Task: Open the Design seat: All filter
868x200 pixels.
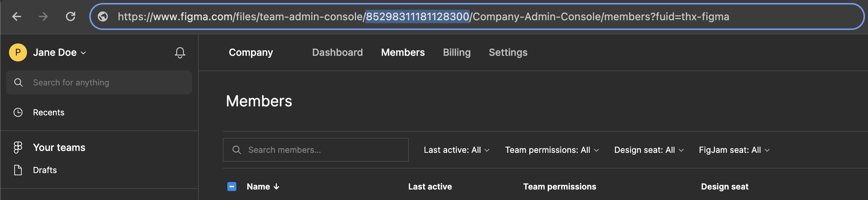Action: point(649,150)
